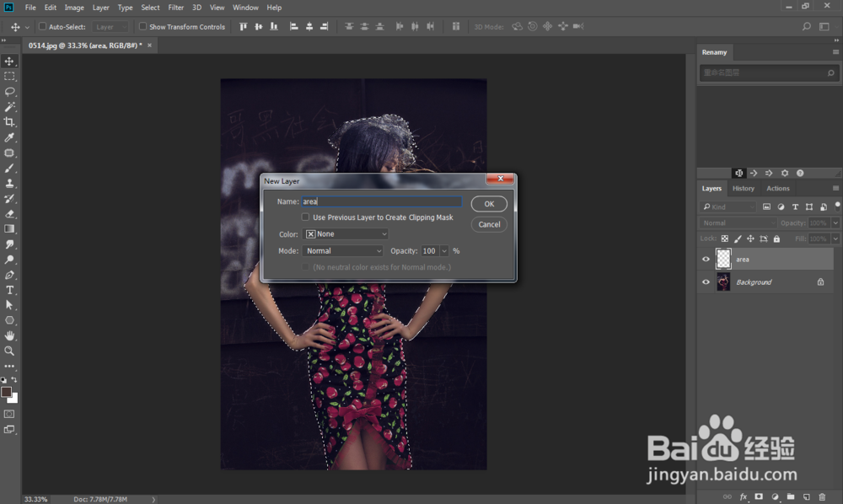This screenshot has height=504, width=843.
Task: Delete layer with trash icon
Action: tap(822, 496)
